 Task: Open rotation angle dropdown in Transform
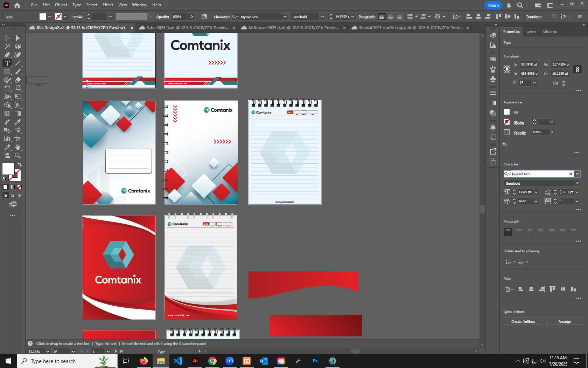pyautogui.click(x=534, y=83)
